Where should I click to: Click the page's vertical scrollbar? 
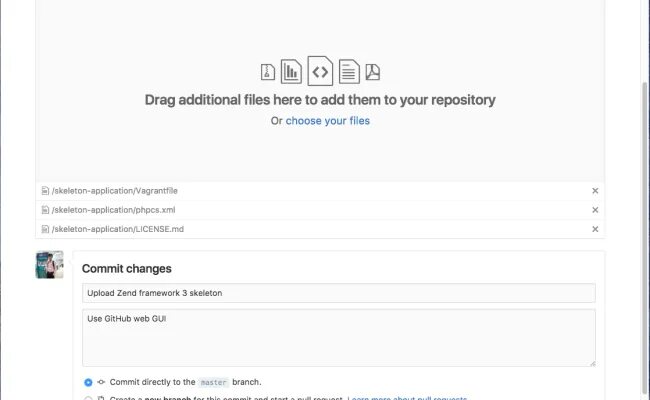pyautogui.click(x=641, y=200)
